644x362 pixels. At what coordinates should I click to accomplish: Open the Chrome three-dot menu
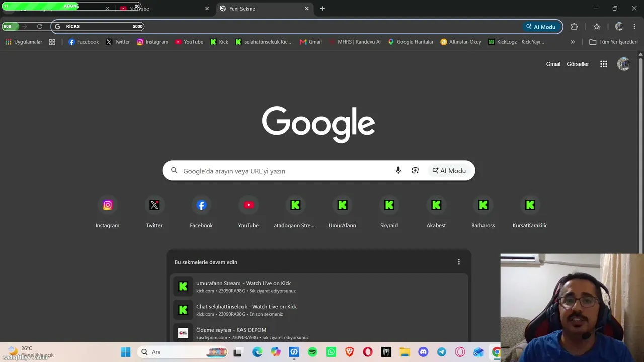click(x=634, y=27)
